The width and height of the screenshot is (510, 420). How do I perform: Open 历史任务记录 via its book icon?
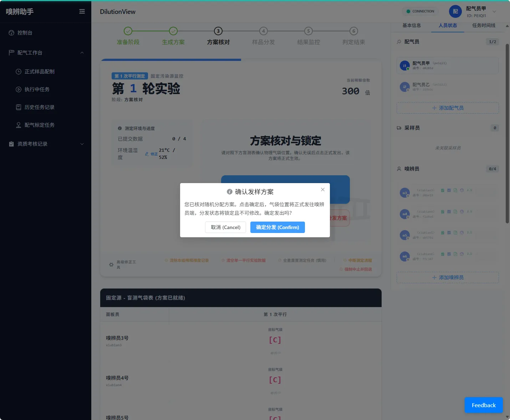[x=19, y=107]
